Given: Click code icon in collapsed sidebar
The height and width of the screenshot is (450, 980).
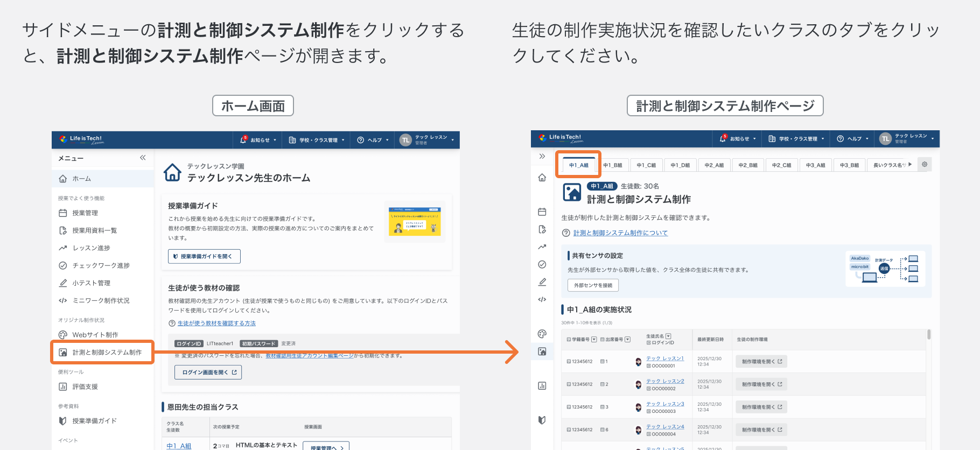Looking at the screenshot, I should [542, 299].
